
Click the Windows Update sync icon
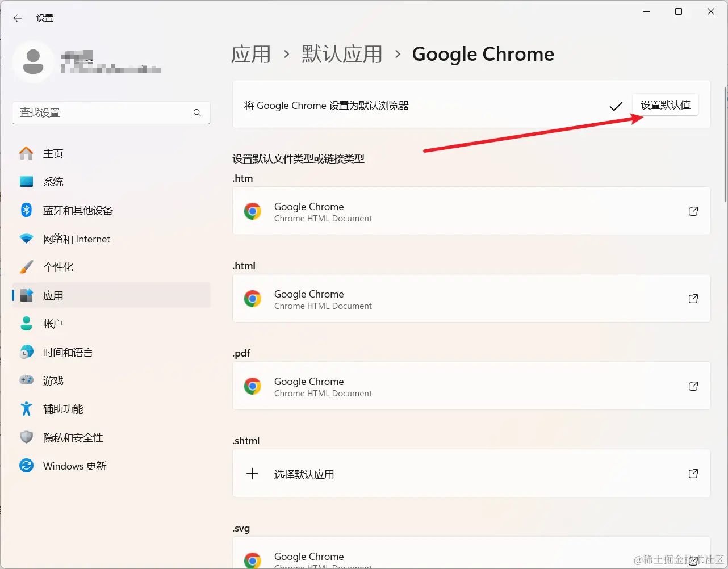coord(26,466)
